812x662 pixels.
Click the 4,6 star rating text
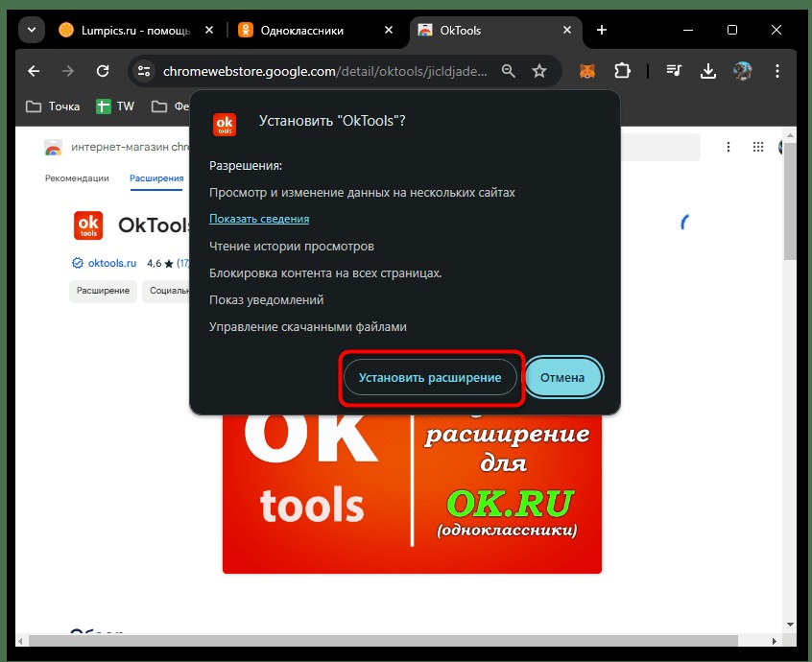(x=154, y=263)
